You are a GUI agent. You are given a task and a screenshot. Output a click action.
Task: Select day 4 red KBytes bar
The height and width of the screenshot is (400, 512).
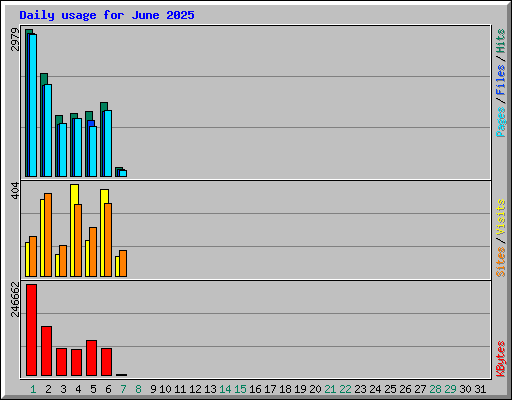(76, 363)
